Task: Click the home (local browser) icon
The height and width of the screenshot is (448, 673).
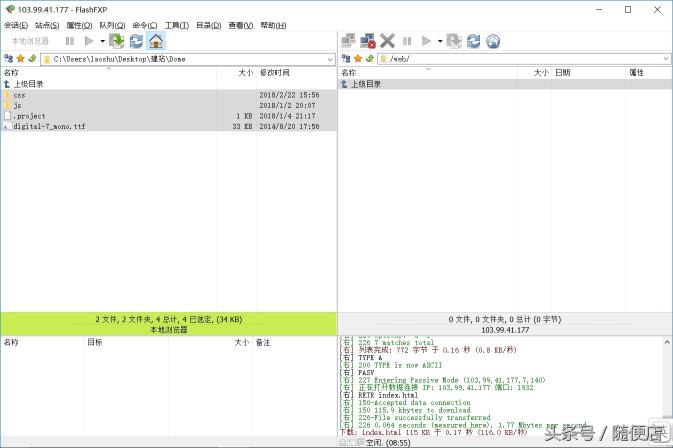Action: 156,41
